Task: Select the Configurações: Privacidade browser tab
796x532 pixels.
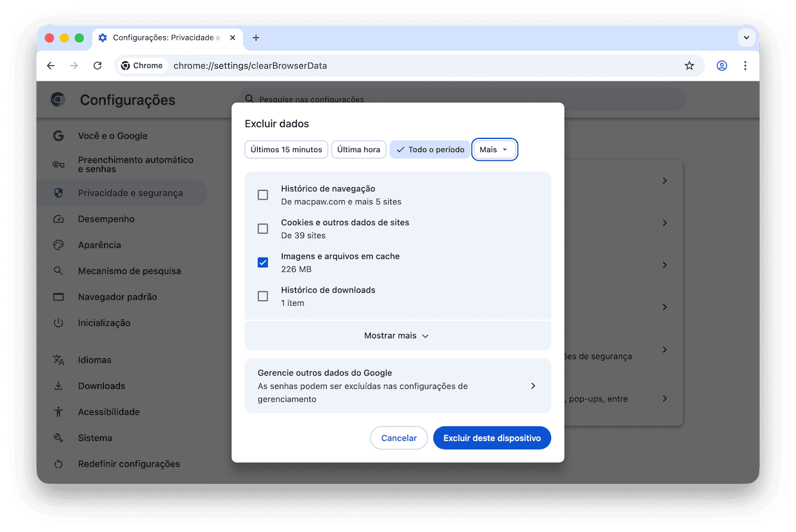Action: tap(168, 38)
